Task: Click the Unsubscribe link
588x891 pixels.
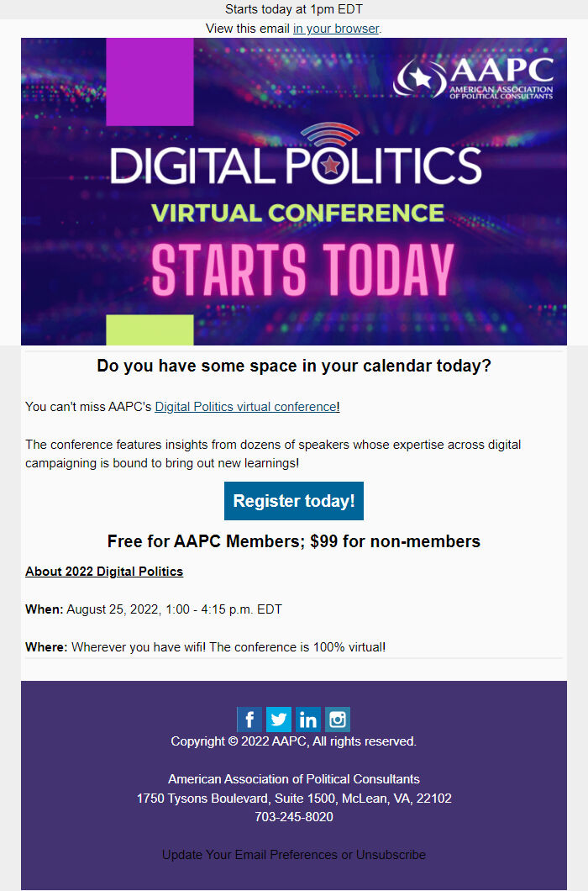Action: point(391,855)
